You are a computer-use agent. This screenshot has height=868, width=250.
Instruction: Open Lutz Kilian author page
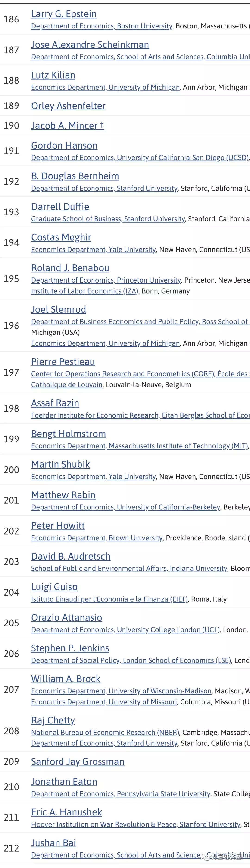click(x=53, y=75)
